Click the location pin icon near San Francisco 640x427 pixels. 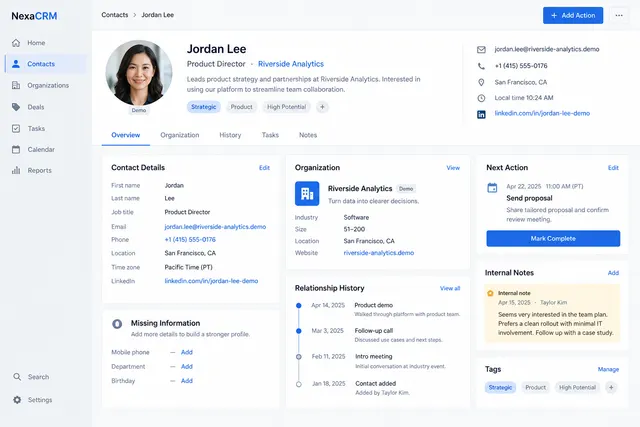(x=481, y=82)
